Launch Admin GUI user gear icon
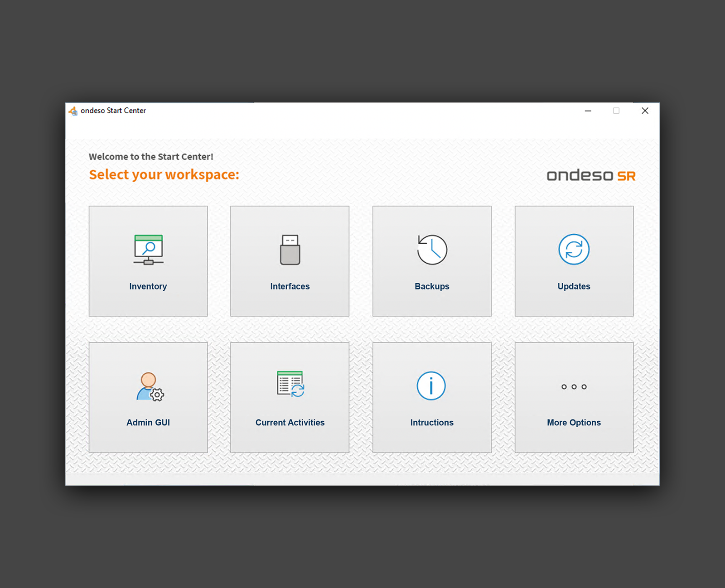 pos(150,386)
